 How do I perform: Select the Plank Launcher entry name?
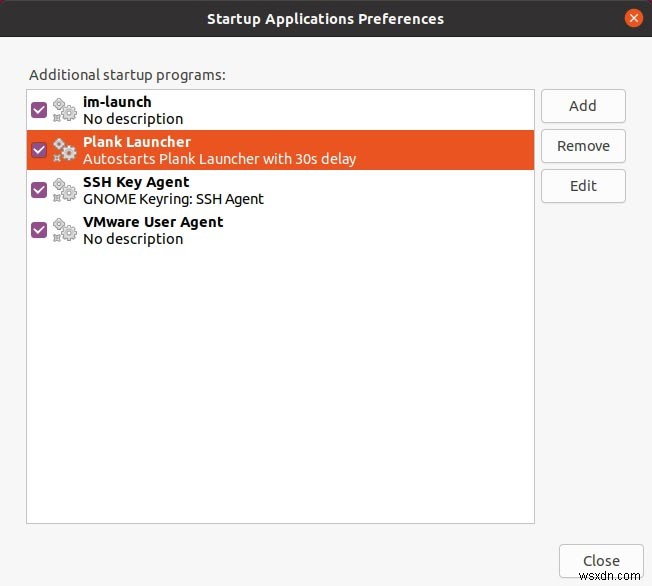137,142
